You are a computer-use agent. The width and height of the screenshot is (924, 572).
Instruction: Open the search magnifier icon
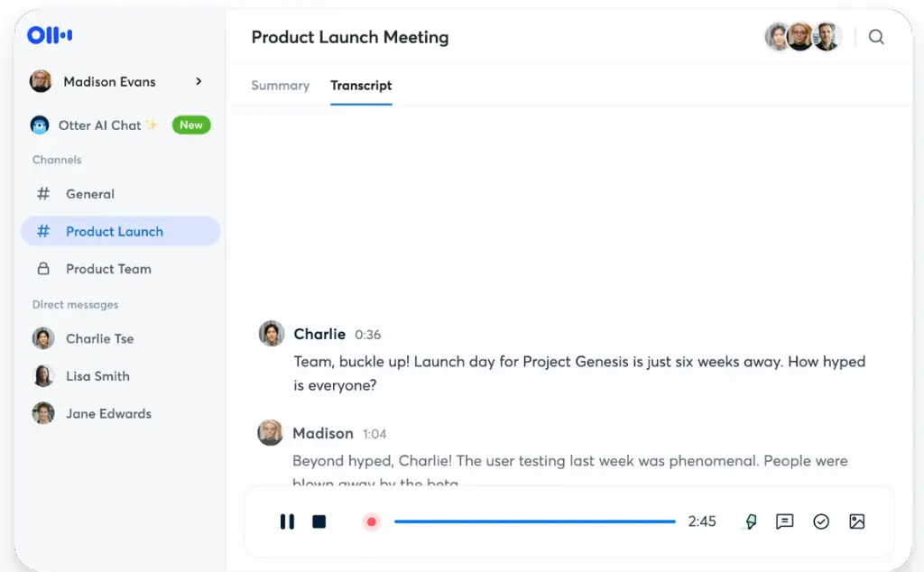(876, 37)
